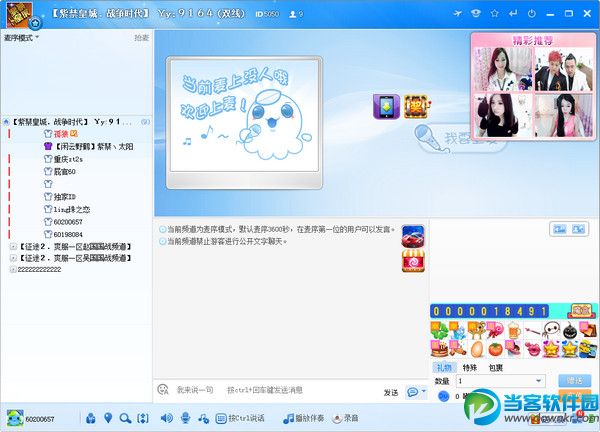The height and width of the screenshot is (432, 600).
Task: Click the bracketed up-down arrows icon
Action: [143, 419]
